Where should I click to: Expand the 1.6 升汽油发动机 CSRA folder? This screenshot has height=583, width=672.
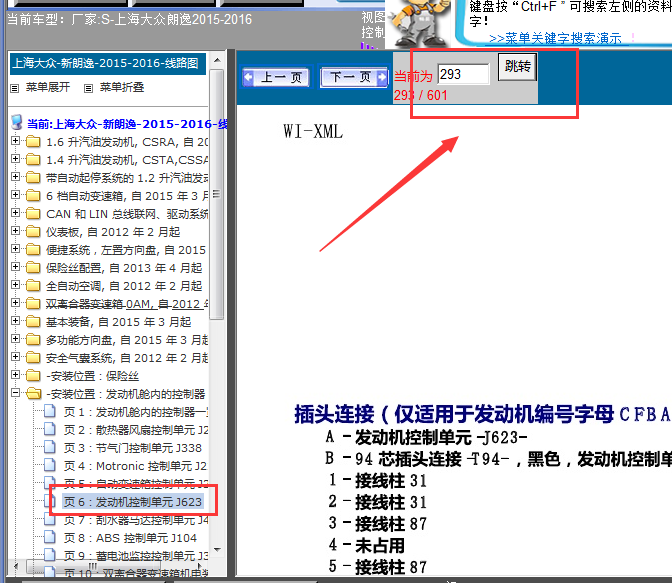click(15, 141)
